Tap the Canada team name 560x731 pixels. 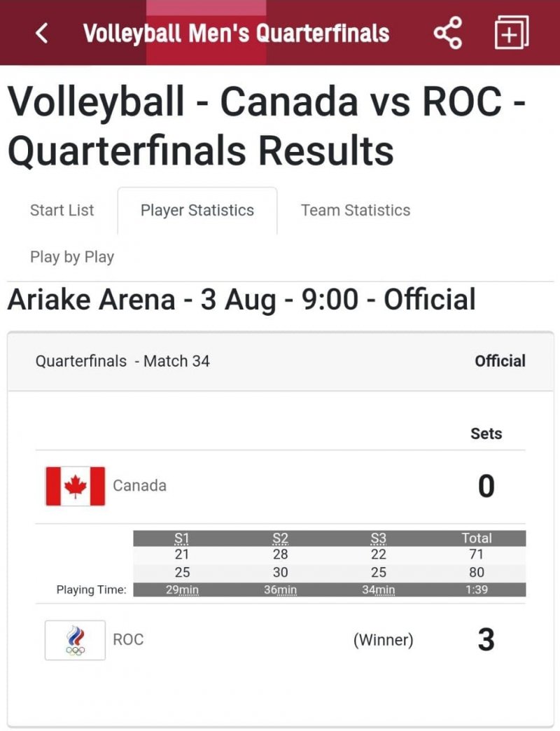139,486
